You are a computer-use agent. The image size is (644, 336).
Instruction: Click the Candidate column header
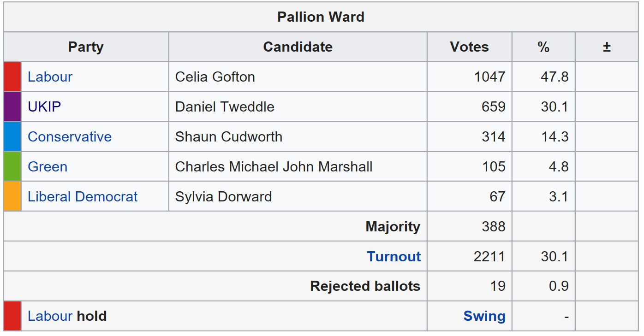(298, 47)
